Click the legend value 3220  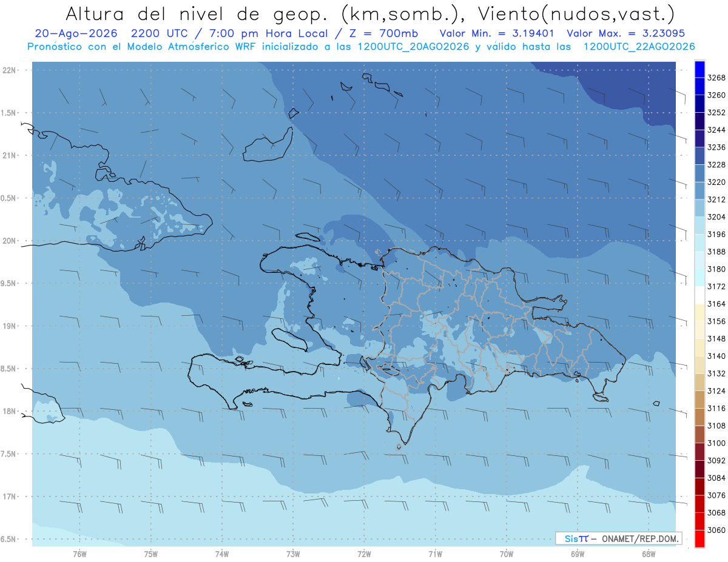(716, 182)
